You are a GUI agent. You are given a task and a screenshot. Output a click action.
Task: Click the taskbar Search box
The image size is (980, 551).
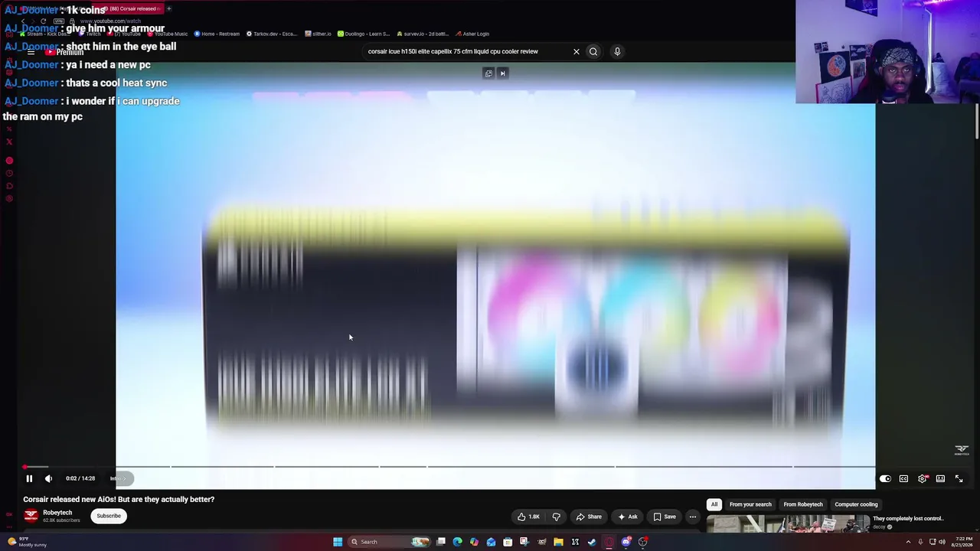coord(390,542)
